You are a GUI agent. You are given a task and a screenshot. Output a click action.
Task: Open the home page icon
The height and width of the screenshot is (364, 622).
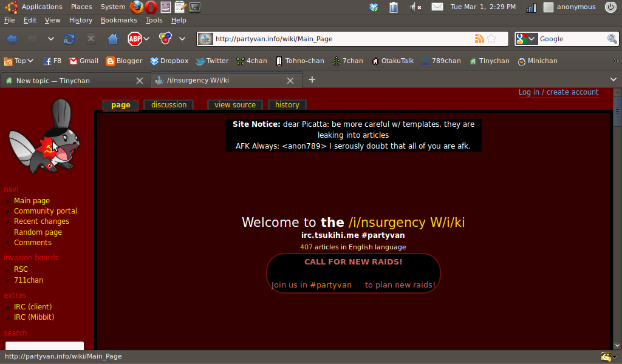click(113, 38)
